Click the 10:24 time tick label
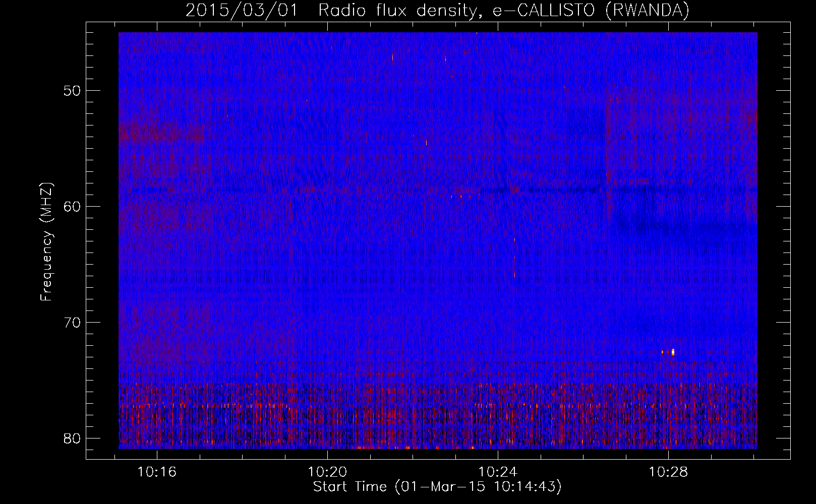816x504 pixels. [498, 472]
